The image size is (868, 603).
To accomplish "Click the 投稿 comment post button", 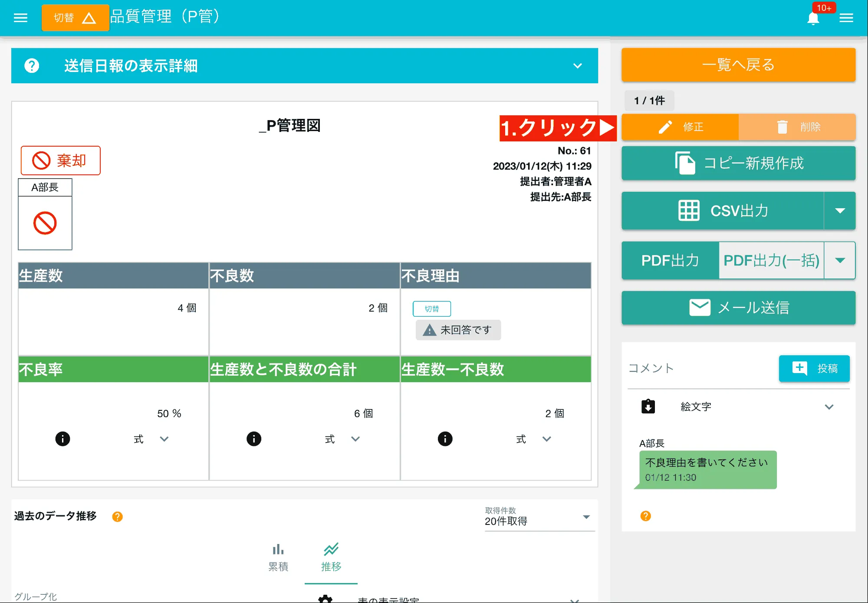I will 814,368.
